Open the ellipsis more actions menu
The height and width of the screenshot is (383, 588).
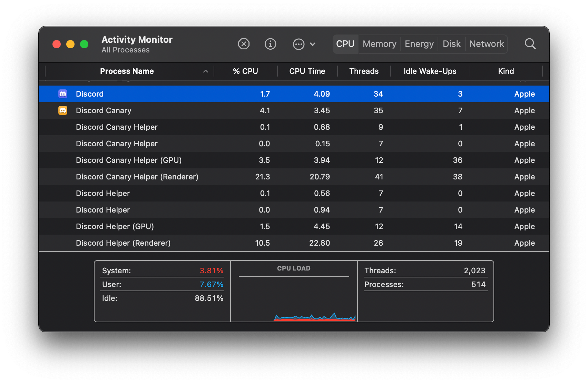(298, 44)
